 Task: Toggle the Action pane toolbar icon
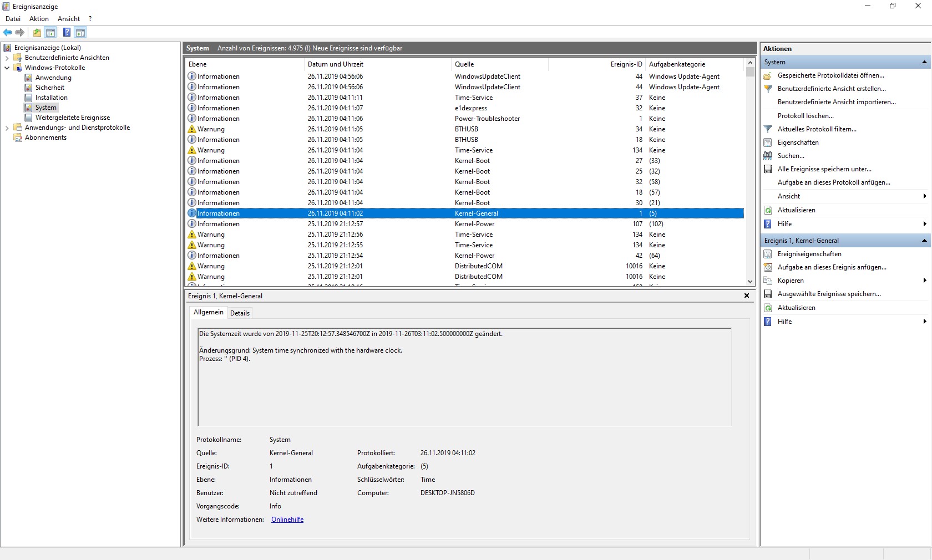(x=80, y=32)
